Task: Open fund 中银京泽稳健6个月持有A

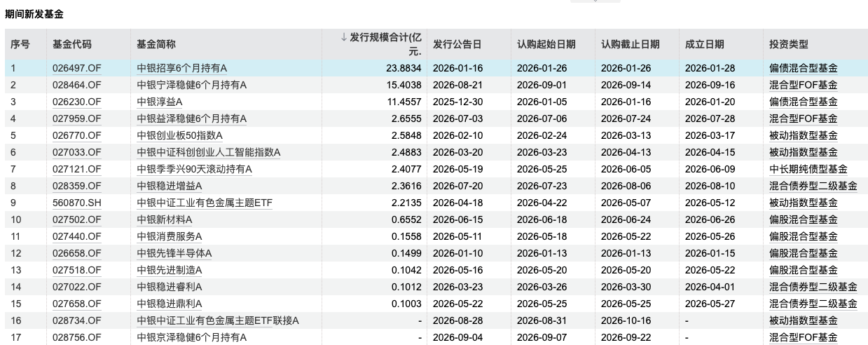Action: pyautogui.click(x=191, y=337)
